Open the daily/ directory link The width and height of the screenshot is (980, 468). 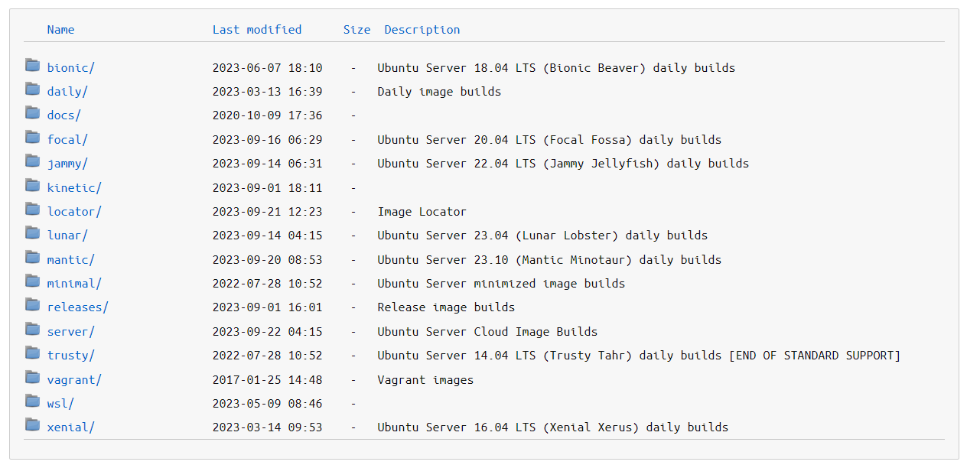[x=67, y=92]
